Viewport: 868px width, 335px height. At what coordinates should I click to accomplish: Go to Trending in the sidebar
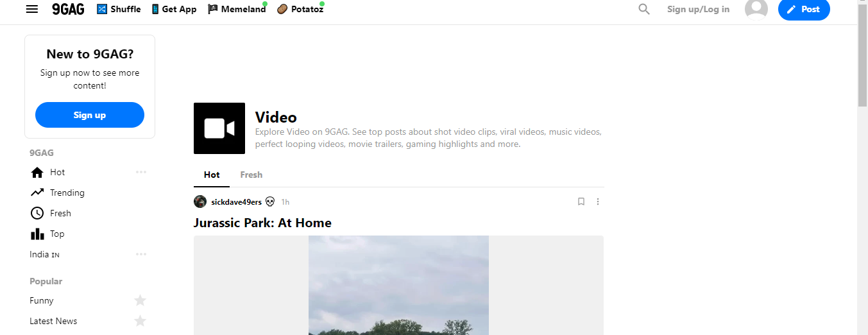click(67, 193)
